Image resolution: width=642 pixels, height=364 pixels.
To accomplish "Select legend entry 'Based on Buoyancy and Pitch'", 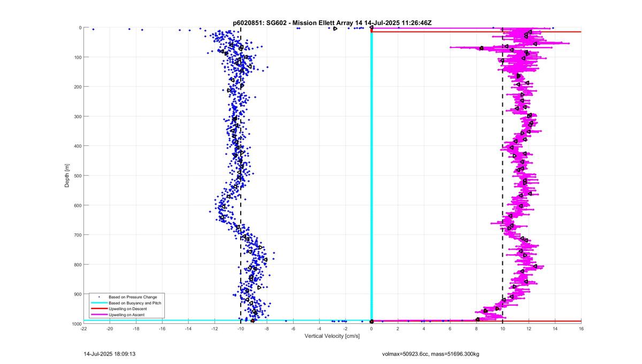I will 135,303.
